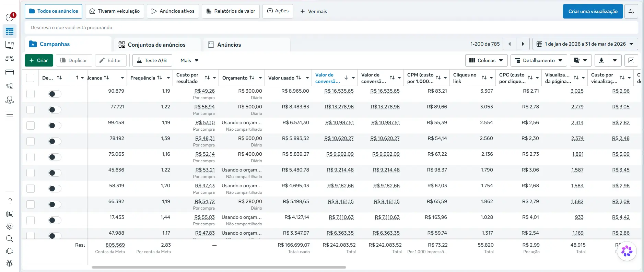Select the checkbox for the 75.063 reach row
Image resolution: width=644 pixels, height=272 pixels.
pos(31,157)
